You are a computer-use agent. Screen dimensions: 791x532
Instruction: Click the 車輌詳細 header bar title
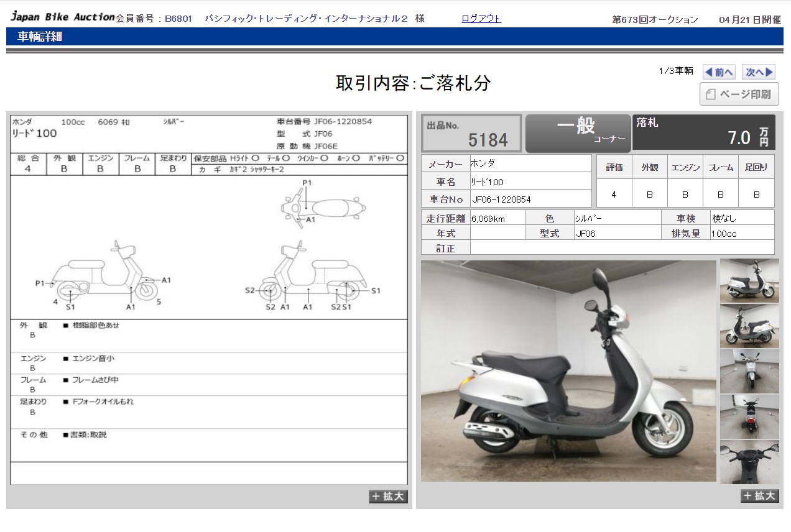click(40, 37)
